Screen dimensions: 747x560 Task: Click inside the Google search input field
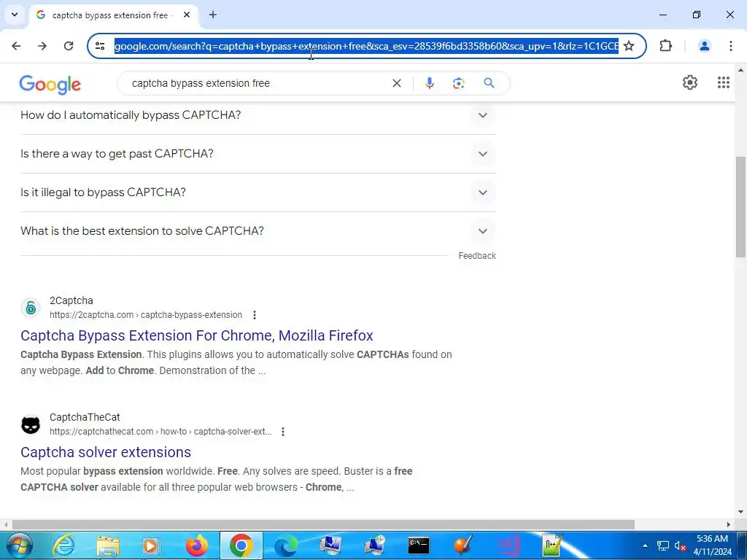point(258,83)
